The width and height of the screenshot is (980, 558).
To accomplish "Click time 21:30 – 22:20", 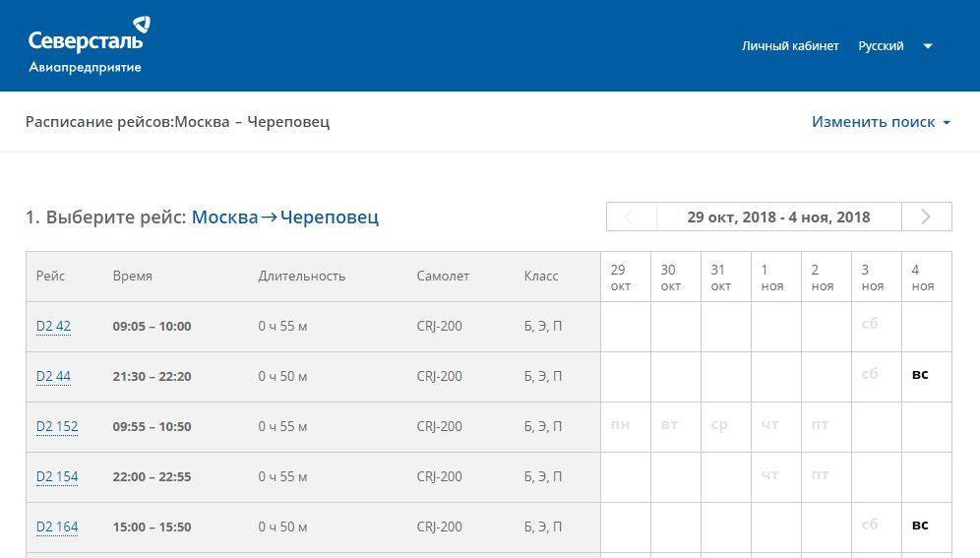I will point(152,376).
